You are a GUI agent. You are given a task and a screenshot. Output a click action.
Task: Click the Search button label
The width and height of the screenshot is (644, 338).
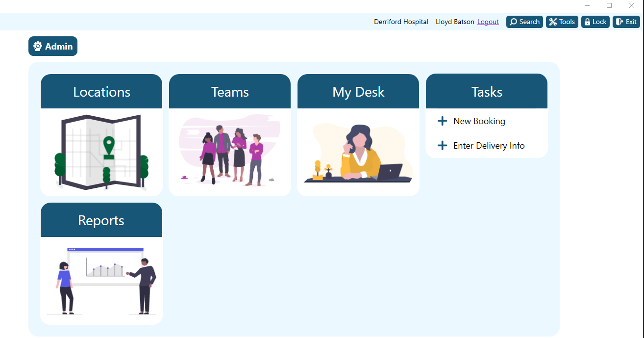click(x=529, y=22)
